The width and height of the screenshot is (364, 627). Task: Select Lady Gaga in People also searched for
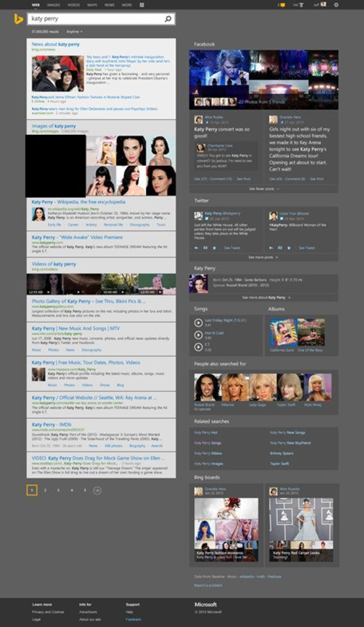pos(263,387)
